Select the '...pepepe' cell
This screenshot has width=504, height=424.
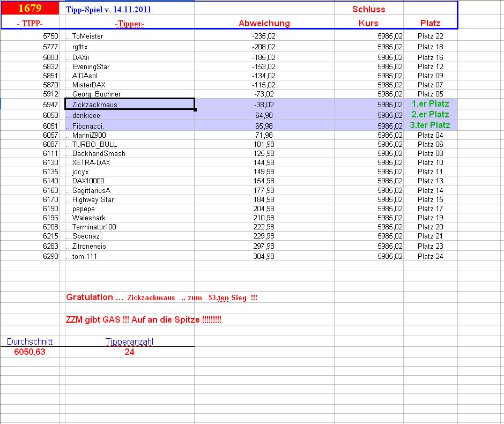click(x=130, y=209)
